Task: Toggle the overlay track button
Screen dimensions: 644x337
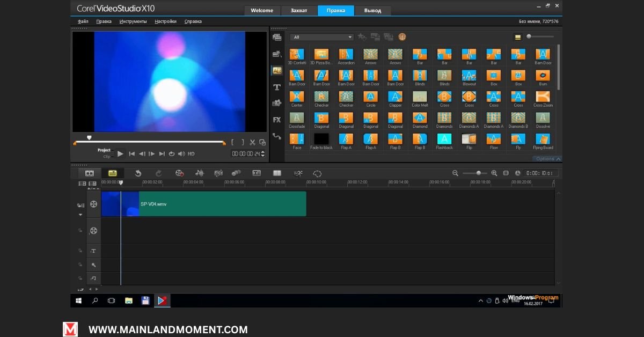Action: coord(94,231)
